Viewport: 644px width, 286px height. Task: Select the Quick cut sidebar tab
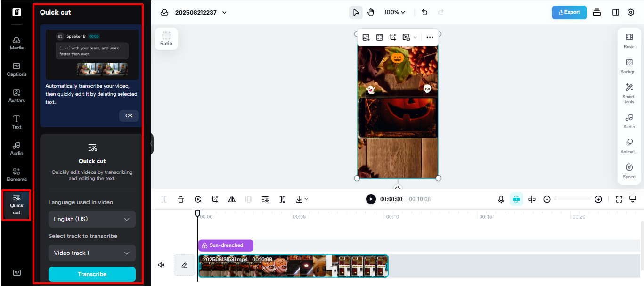click(16, 205)
